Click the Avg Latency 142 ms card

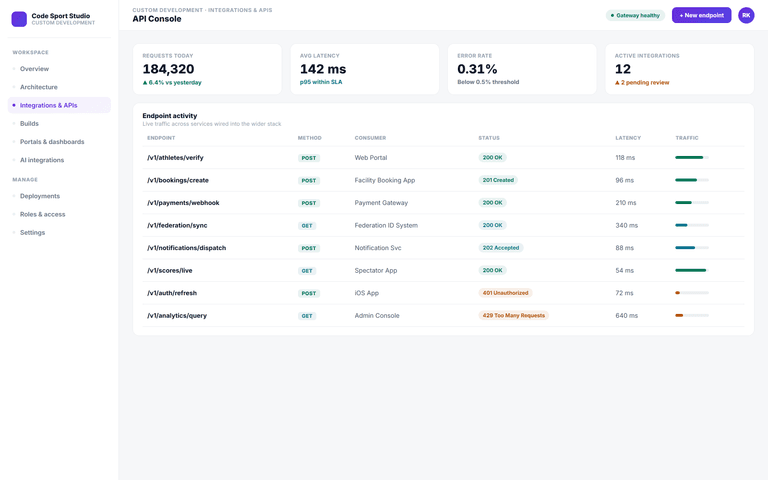pos(364,69)
